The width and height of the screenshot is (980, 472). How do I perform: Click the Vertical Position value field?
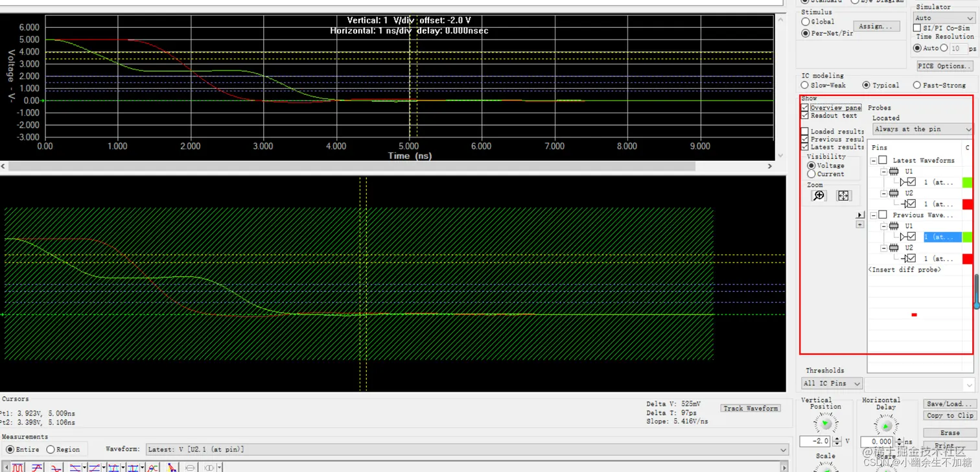click(x=815, y=442)
